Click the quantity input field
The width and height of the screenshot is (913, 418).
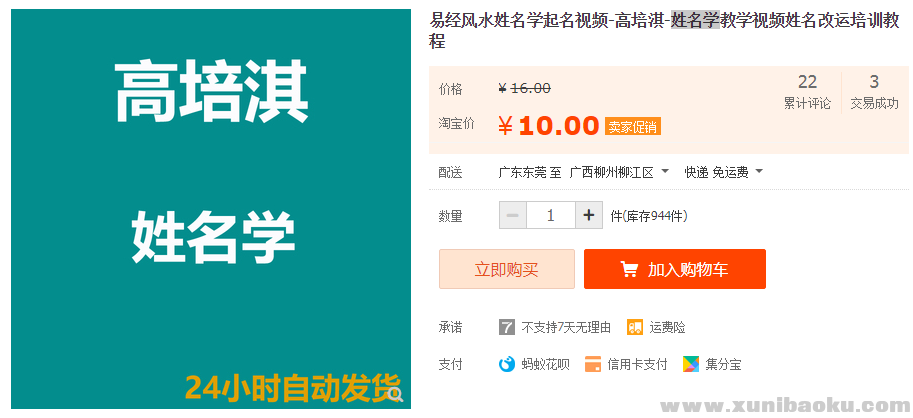coord(550,215)
